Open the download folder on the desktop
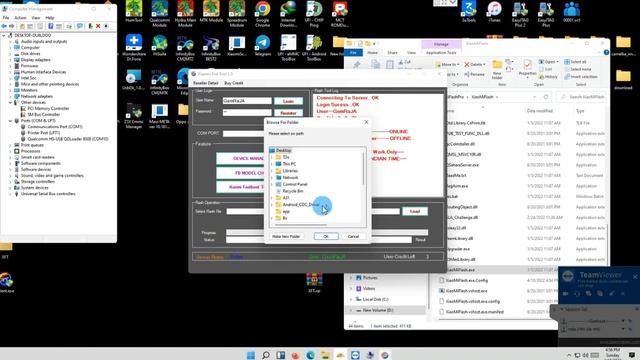Image resolution: width=640 pixels, height=360 pixels. point(623,80)
